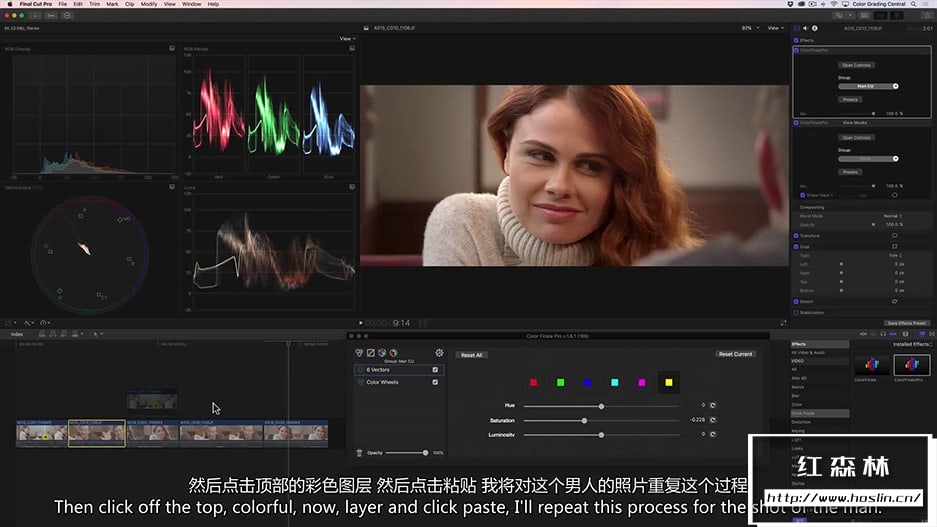Select the LUT cube icon in Color Finale

tap(382, 353)
